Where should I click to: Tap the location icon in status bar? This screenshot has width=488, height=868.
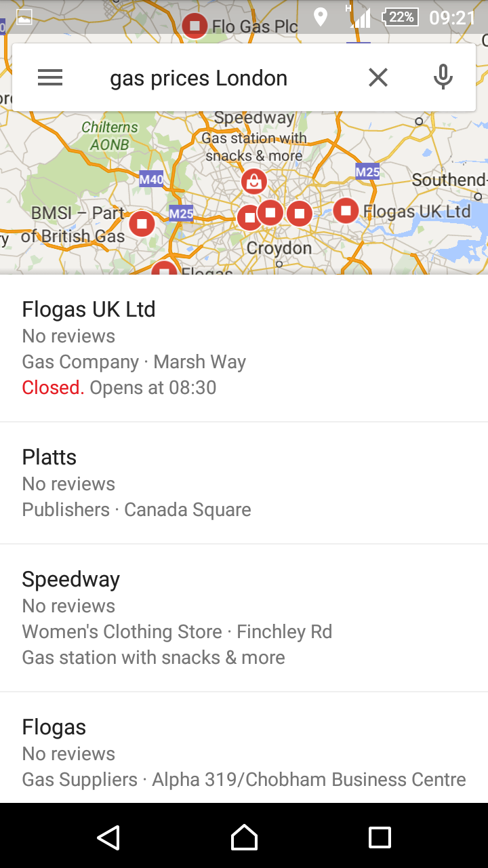321,17
